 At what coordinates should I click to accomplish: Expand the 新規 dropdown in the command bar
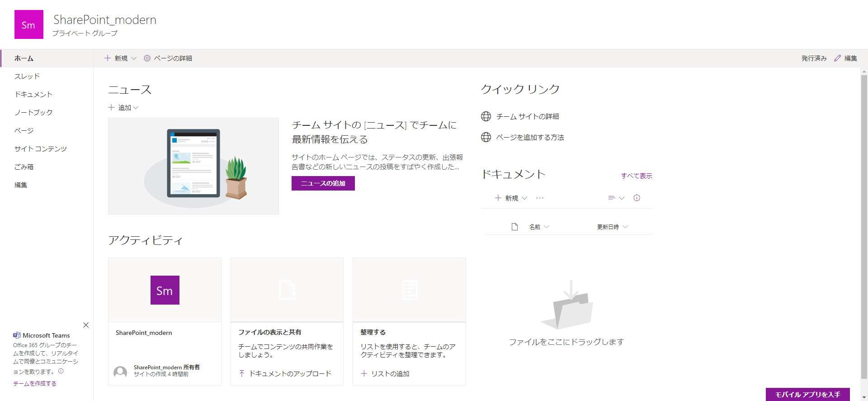[134, 58]
